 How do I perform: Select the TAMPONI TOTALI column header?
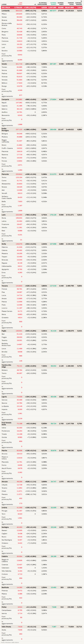(71, 4)
